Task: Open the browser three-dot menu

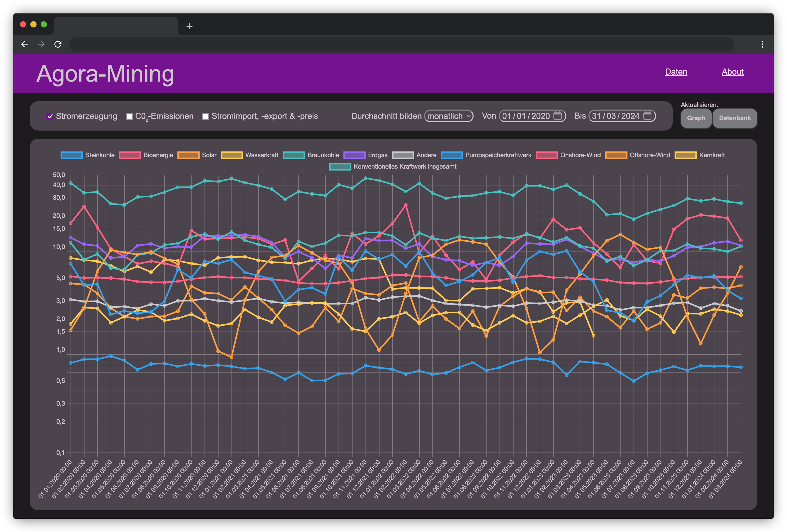Action: click(762, 44)
